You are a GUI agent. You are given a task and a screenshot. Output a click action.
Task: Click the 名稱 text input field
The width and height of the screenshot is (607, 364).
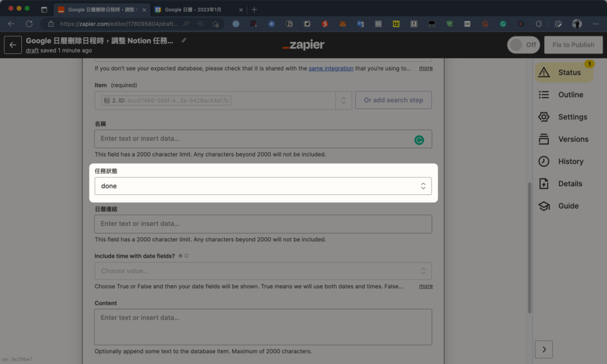[x=263, y=139]
